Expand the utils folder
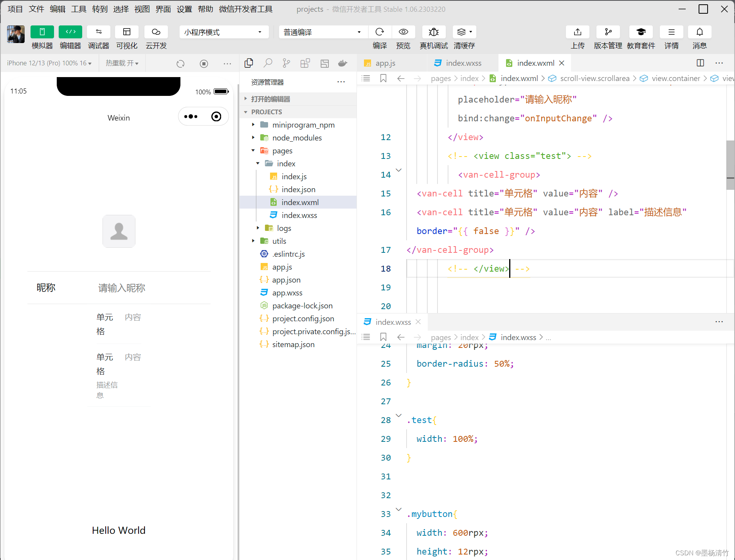The height and width of the screenshot is (560, 735). pos(253,241)
